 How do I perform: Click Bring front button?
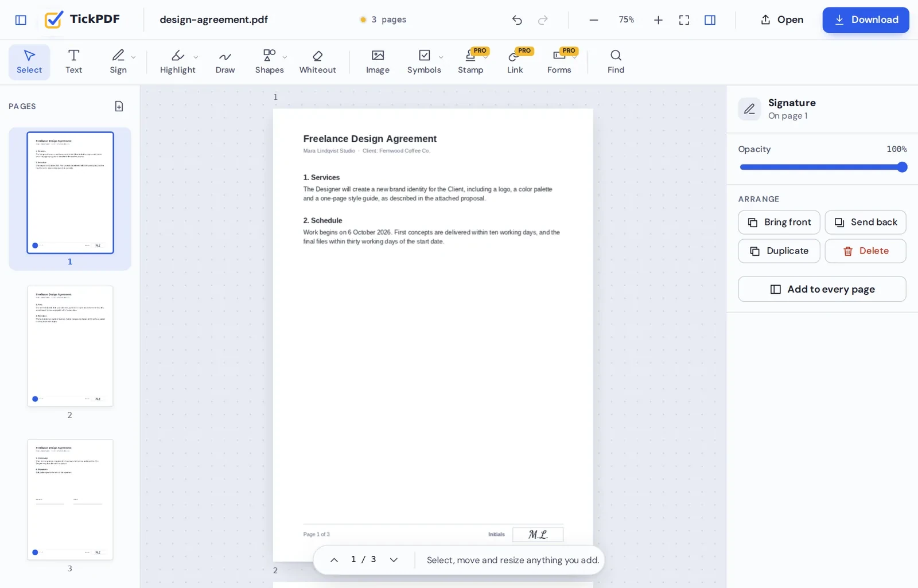tap(779, 222)
